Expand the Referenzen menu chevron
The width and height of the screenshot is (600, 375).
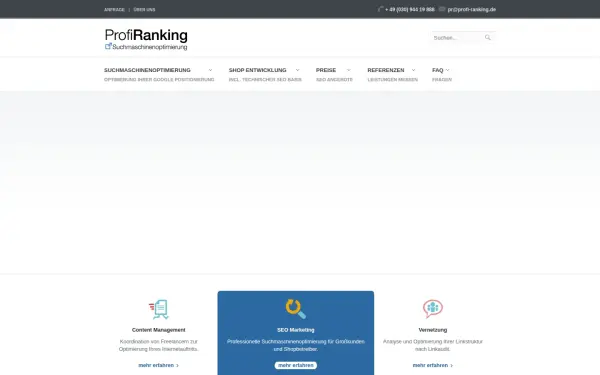coord(413,70)
